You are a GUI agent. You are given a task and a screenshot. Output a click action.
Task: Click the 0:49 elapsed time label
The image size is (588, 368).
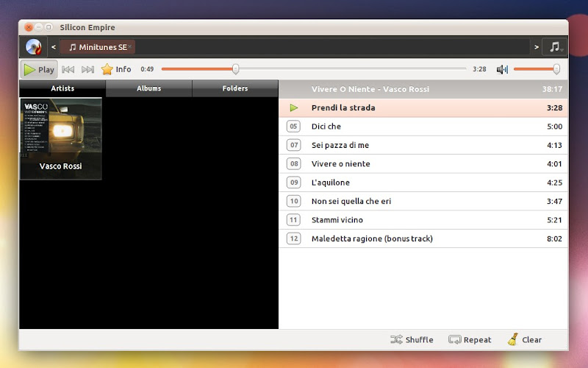[147, 69]
